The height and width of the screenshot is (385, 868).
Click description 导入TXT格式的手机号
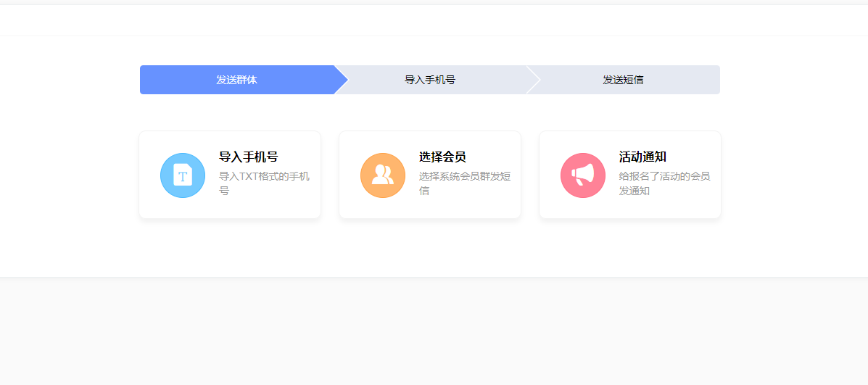coord(264,183)
